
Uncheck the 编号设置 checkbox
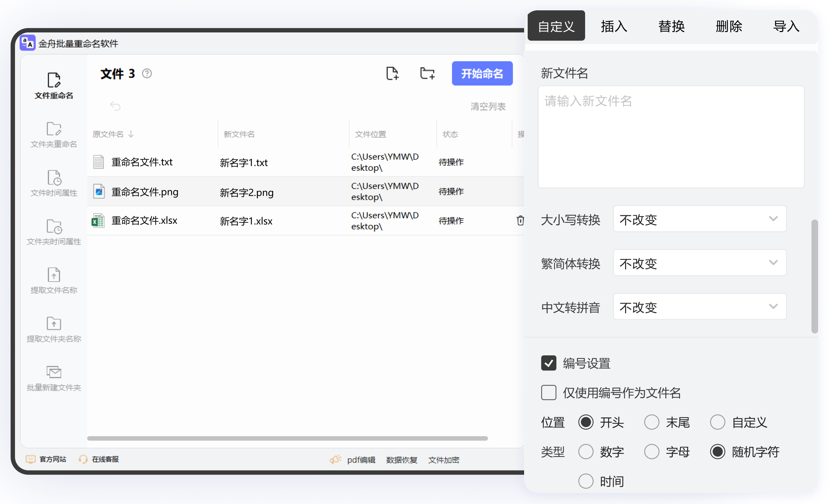pos(549,363)
